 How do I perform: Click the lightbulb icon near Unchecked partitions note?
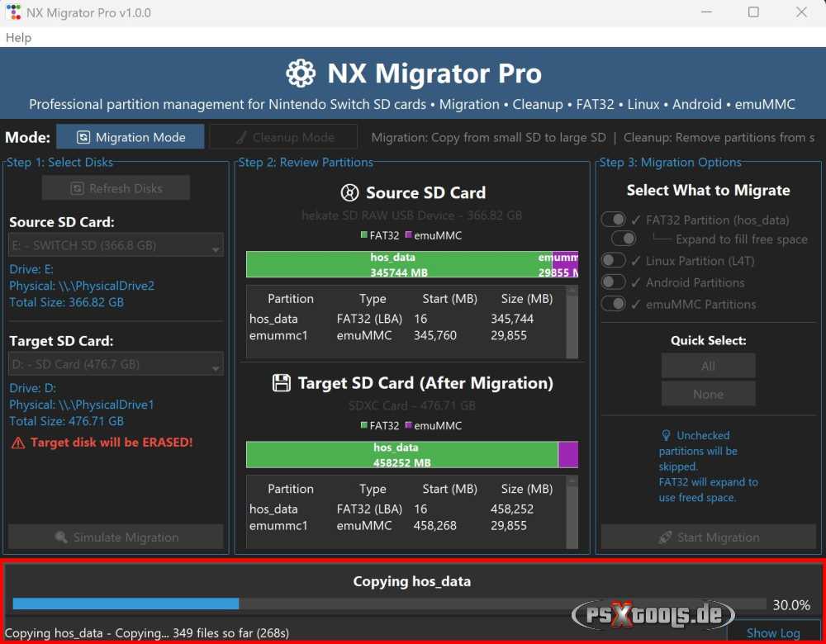(667, 435)
